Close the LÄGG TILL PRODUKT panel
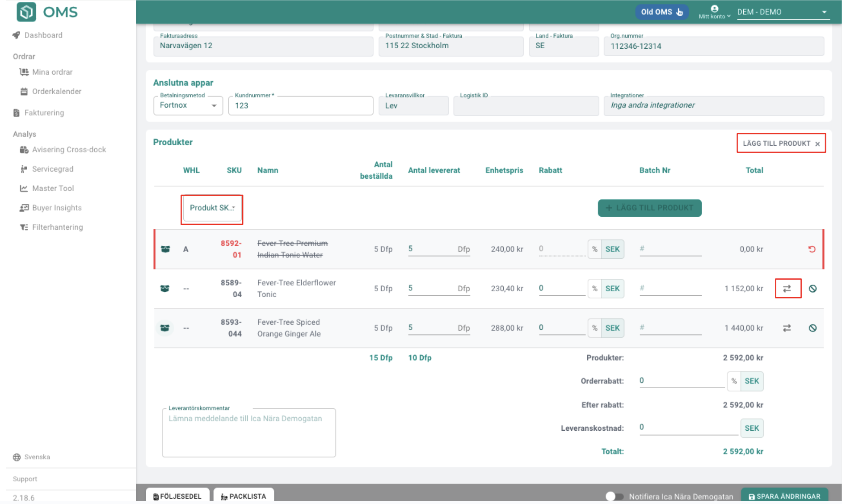This screenshot has height=504, width=842. coord(817,144)
